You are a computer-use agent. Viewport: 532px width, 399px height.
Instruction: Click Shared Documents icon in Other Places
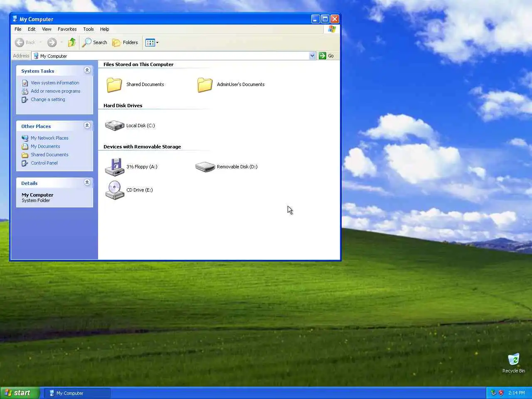click(x=25, y=155)
